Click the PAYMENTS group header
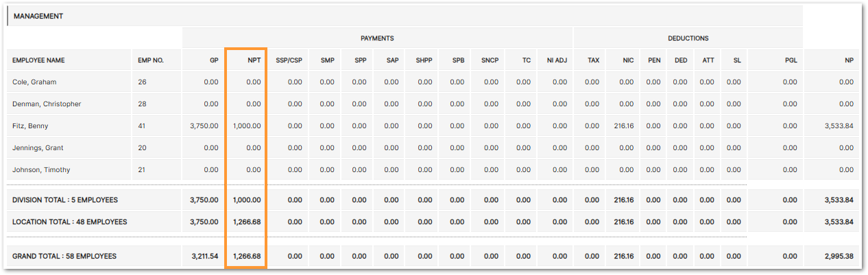 [377, 38]
